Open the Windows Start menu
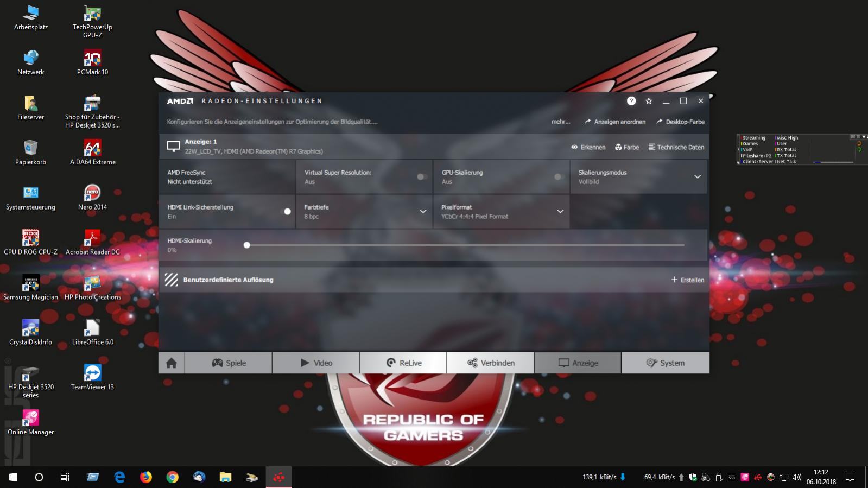 [13, 477]
